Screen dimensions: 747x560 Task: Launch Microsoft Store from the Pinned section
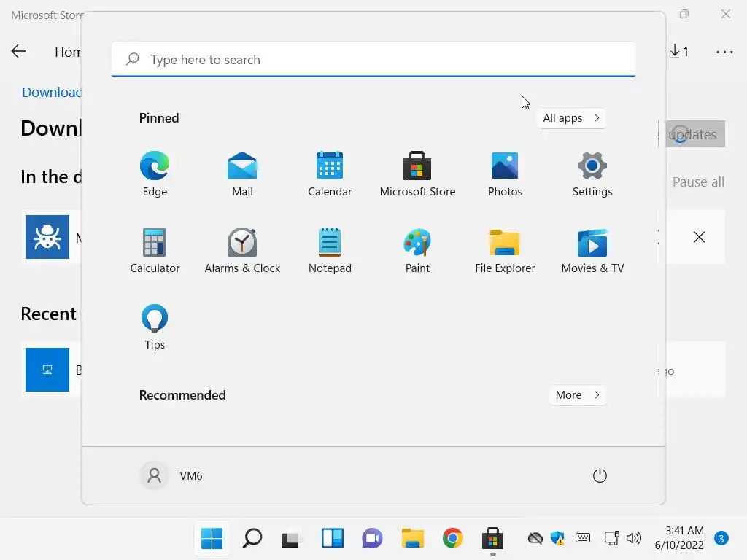(417, 174)
